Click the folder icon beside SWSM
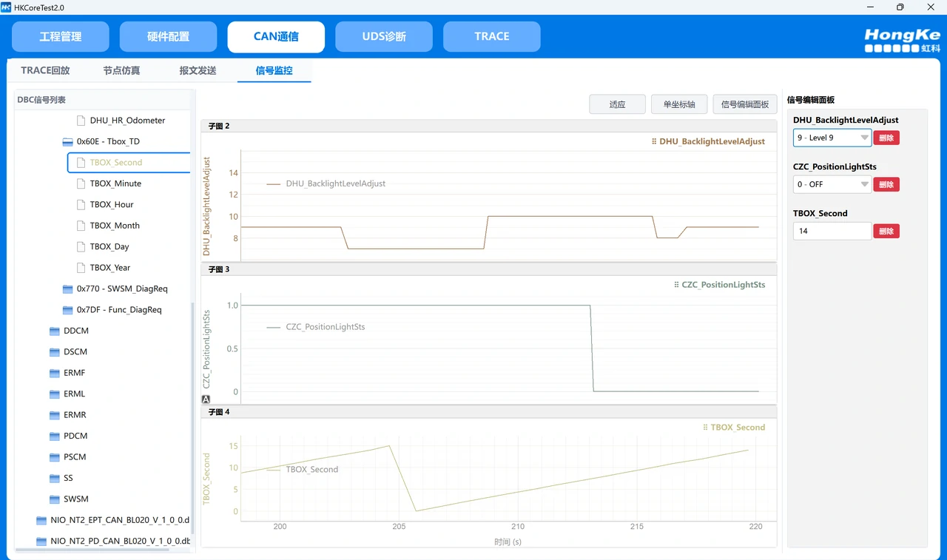This screenshot has width=947, height=560. pos(55,499)
